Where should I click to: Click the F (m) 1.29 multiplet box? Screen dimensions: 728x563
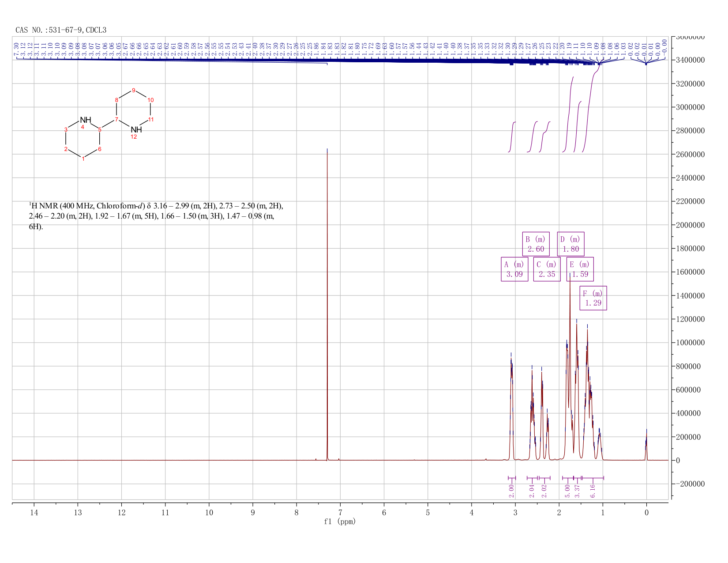[593, 298]
